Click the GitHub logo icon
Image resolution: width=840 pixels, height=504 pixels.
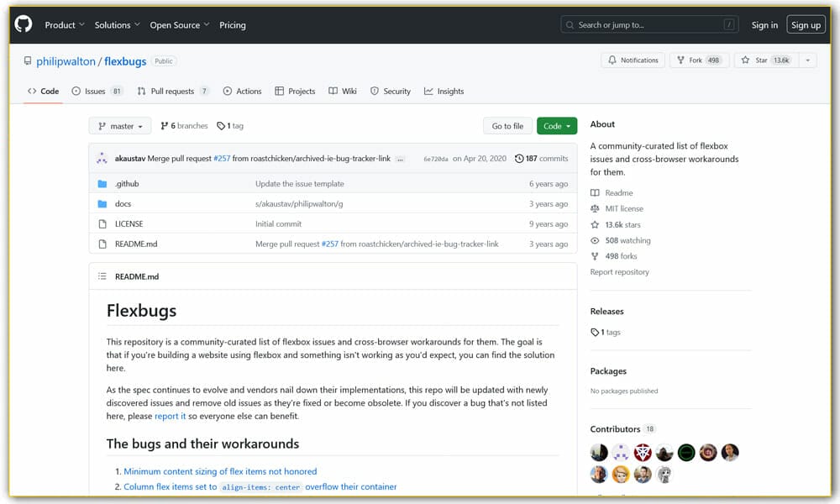[x=24, y=24]
